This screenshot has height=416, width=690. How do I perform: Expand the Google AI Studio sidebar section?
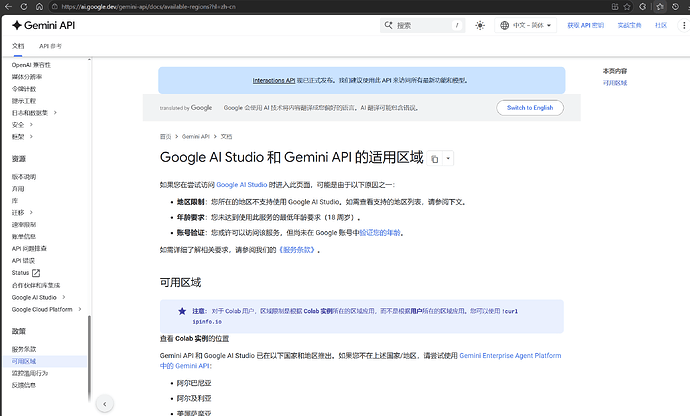pyautogui.click(x=64, y=297)
